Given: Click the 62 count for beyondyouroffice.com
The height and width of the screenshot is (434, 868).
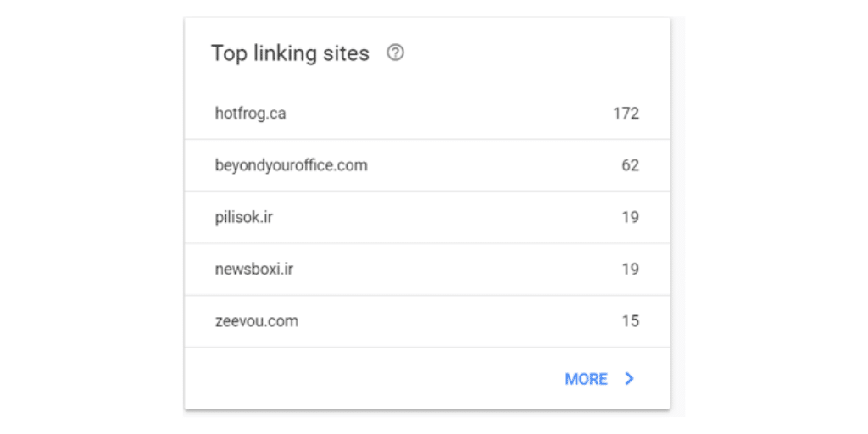Looking at the screenshot, I should 630,165.
